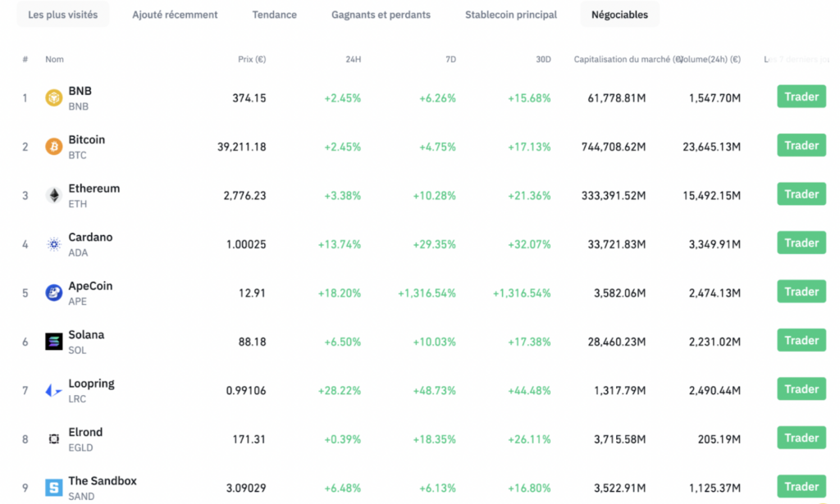Click the Cardano coin icon

52,243
